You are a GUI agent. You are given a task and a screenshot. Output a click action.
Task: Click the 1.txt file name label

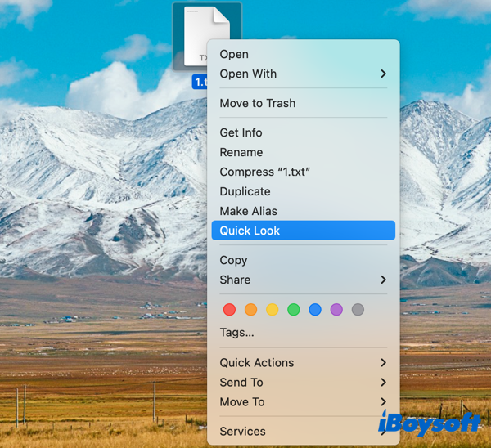[200, 82]
